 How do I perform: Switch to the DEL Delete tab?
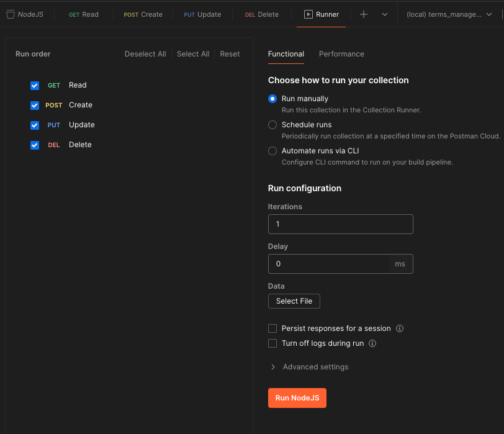tap(262, 14)
